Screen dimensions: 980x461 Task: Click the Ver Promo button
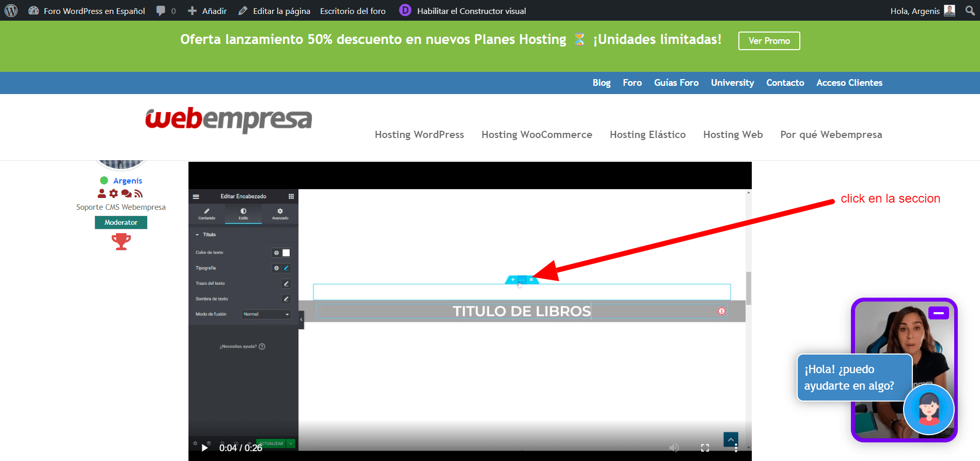click(x=769, y=41)
